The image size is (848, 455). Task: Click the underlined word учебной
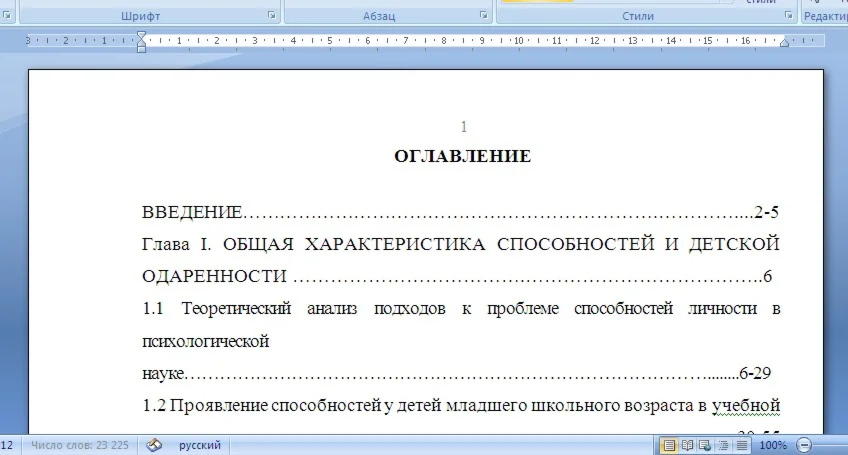click(746, 406)
